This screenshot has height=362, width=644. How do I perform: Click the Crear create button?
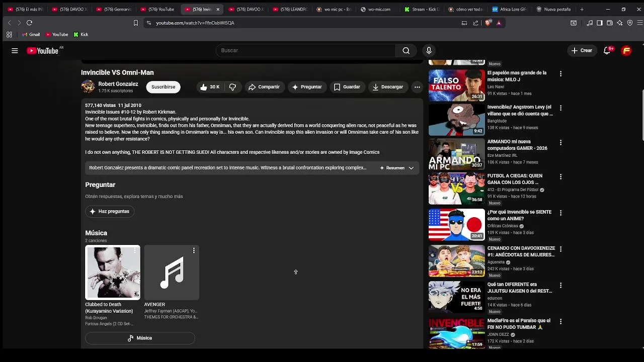[x=582, y=50]
